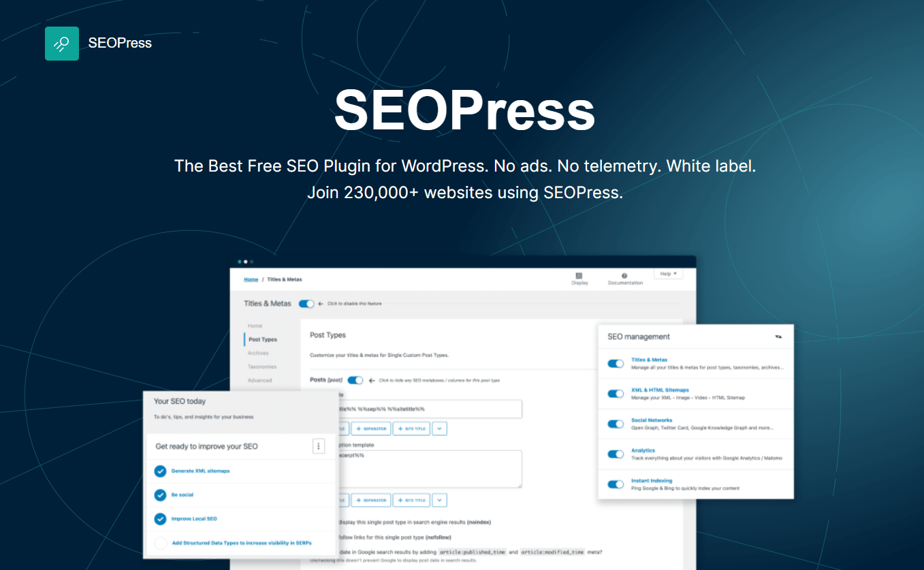This screenshot has height=570, width=924.
Task: Toggle the Posts (post) switch
Action: click(x=355, y=380)
